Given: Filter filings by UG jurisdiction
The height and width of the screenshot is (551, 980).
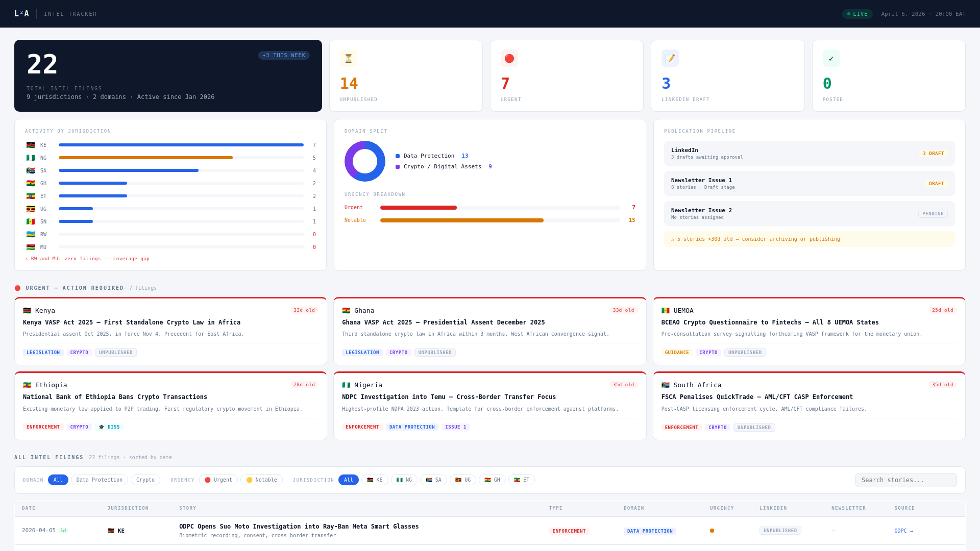Looking at the screenshot, I should [x=463, y=480].
